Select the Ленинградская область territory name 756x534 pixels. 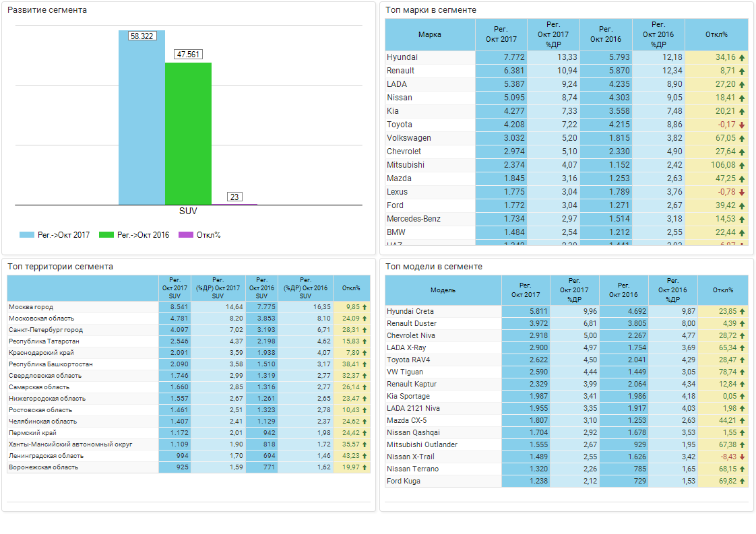[46, 456]
